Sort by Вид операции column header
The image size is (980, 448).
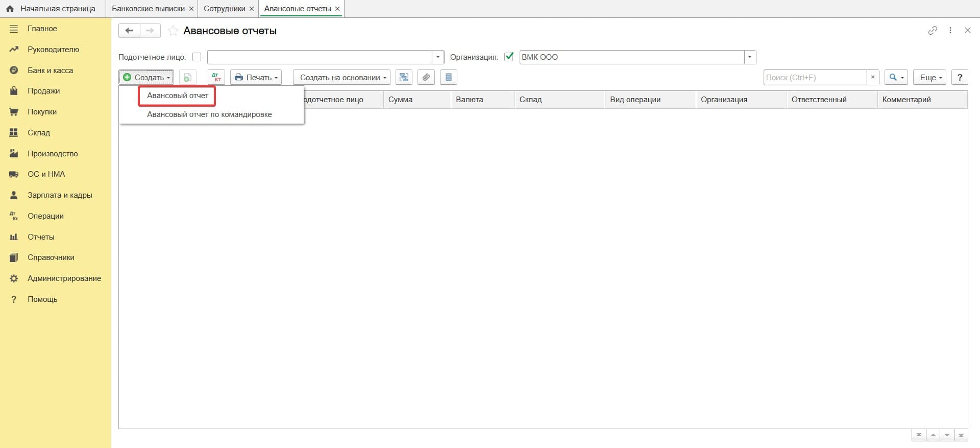(651, 100)
